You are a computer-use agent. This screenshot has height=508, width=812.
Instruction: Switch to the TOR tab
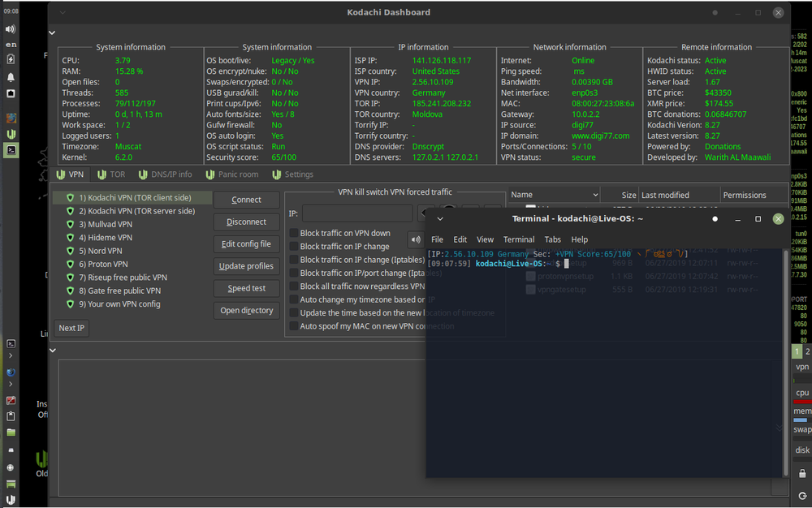110,174
